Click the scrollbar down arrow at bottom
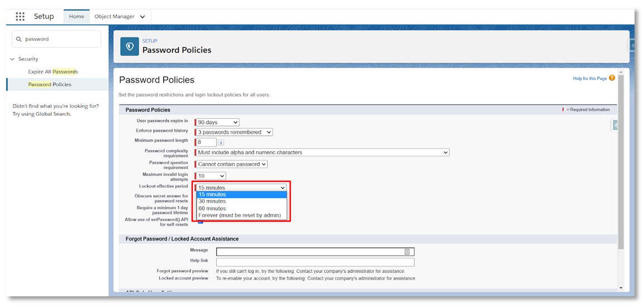Image resolution: width=644 pixels, height=308 pixels. tap(621, 288)
